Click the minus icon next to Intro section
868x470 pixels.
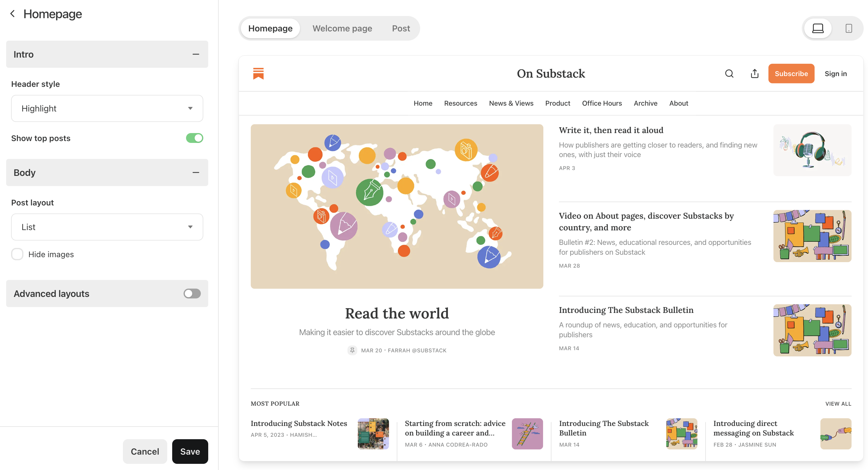click(196, 55)
